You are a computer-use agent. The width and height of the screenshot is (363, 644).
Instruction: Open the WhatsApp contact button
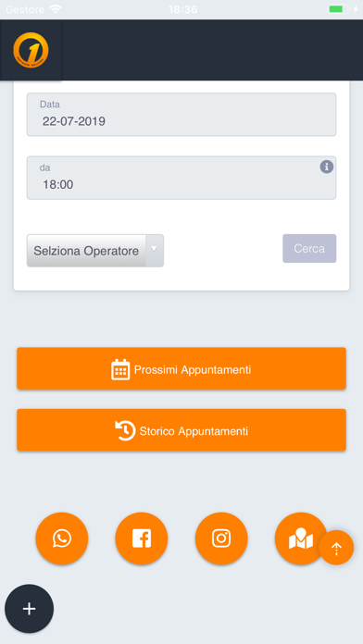[x=62, y=538]
